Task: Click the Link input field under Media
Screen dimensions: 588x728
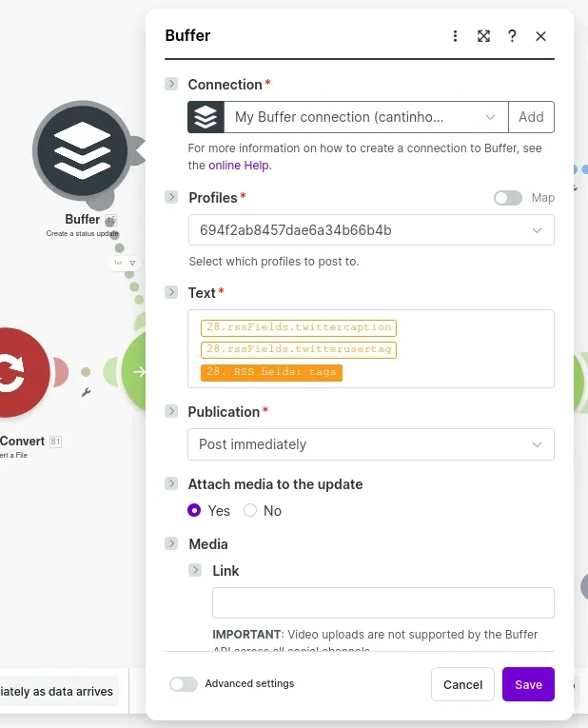Action: [x=382, y=603]
